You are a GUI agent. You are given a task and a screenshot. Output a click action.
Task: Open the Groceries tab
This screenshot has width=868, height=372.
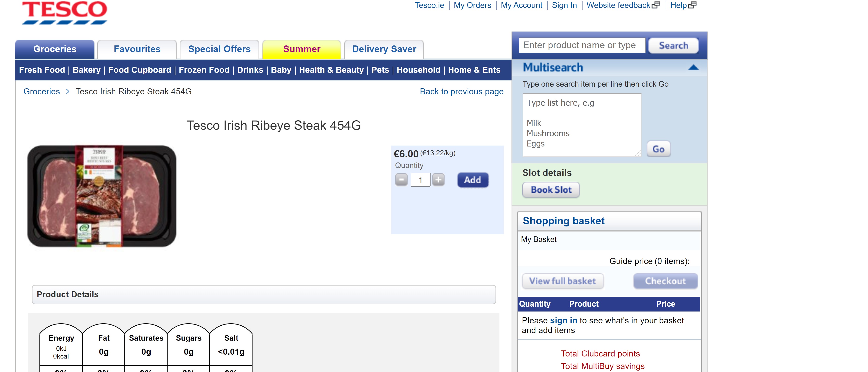pyautogui.click(x=55, y=49)
